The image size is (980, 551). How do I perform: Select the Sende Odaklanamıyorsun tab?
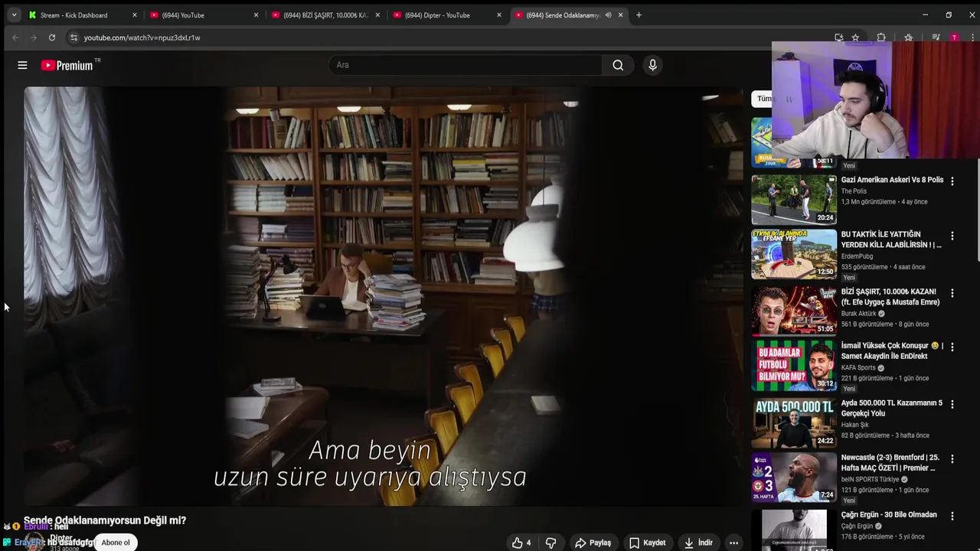click(x=563, y=15)
